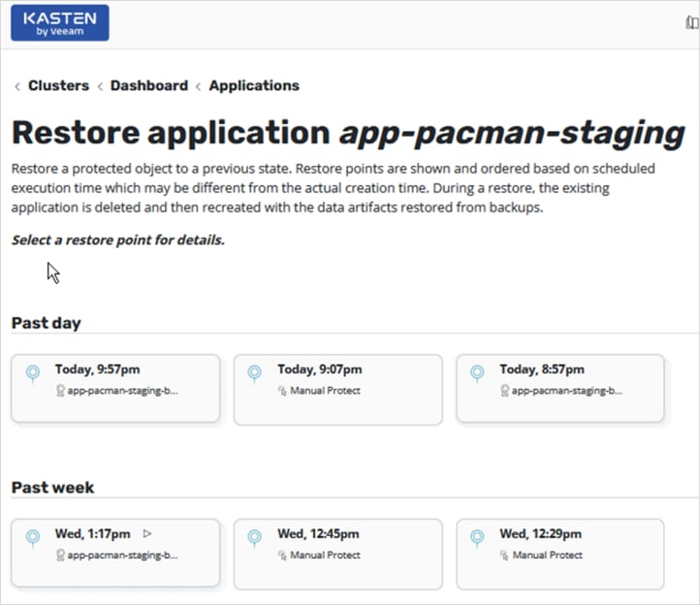Screen dimensions: 700x605
Task: Select restore point Wed, 12:45pm
Action: coord(338,555)
